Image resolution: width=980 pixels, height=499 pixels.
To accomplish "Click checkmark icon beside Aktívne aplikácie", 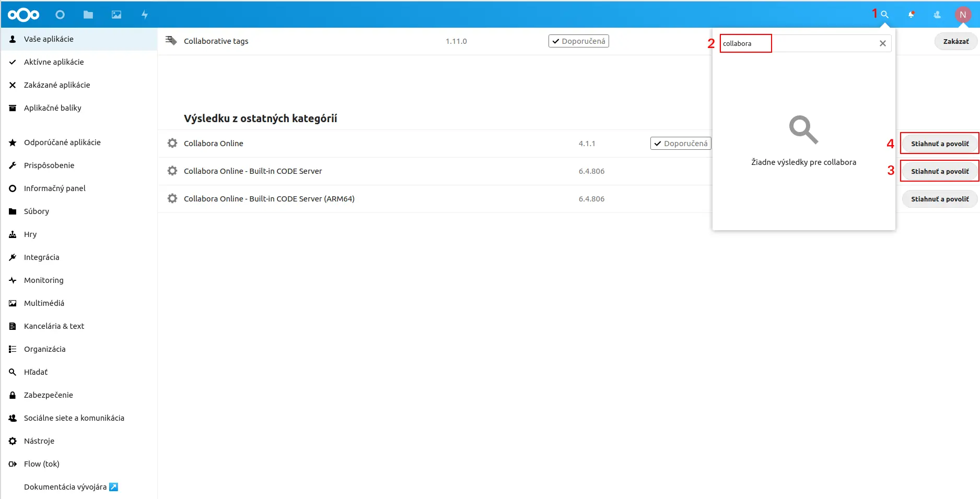I will [x=13, y=62].
